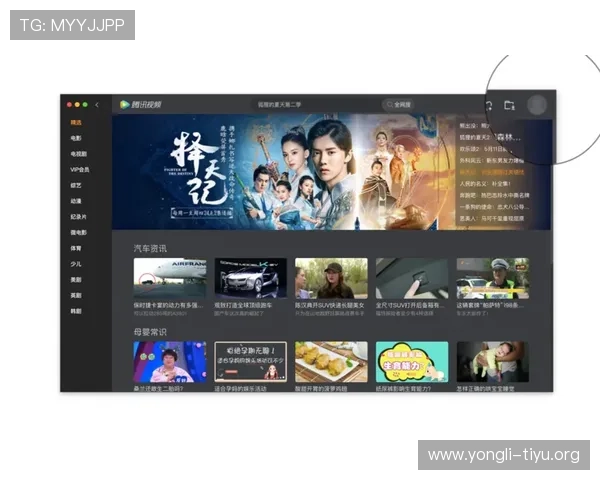Open the sleeping baby video thumbnail
Viewport: 600px width, 480px height.
tap(493, 362)
